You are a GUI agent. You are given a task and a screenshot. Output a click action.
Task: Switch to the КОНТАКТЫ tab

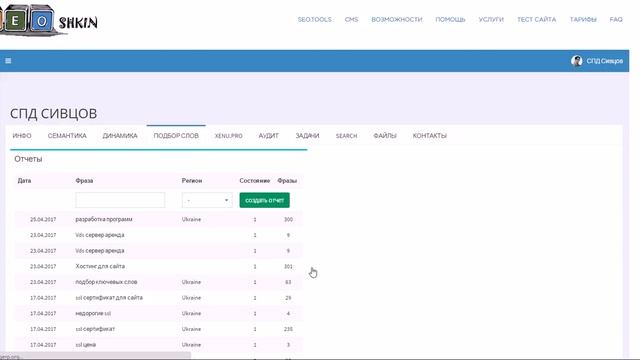[x=429, y=136]
